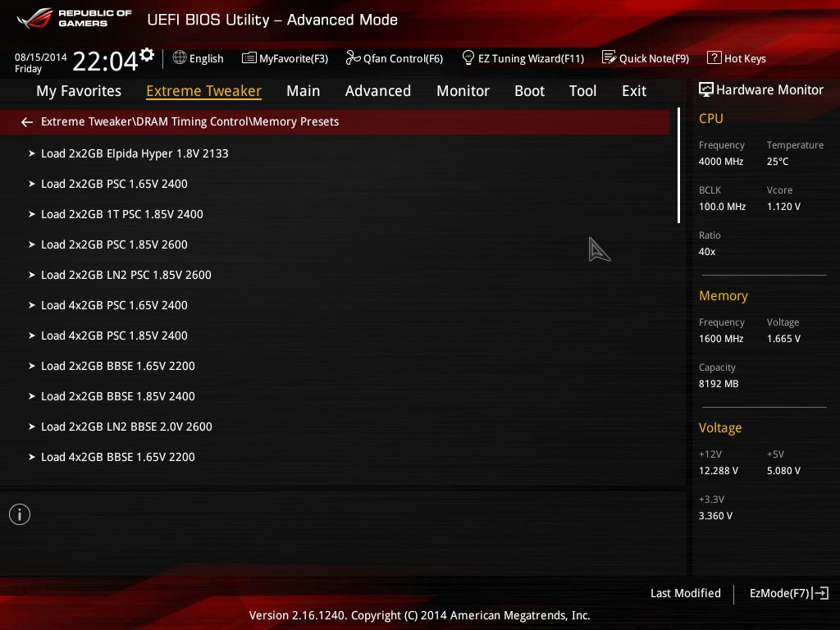Click the info circle icon

20,514
